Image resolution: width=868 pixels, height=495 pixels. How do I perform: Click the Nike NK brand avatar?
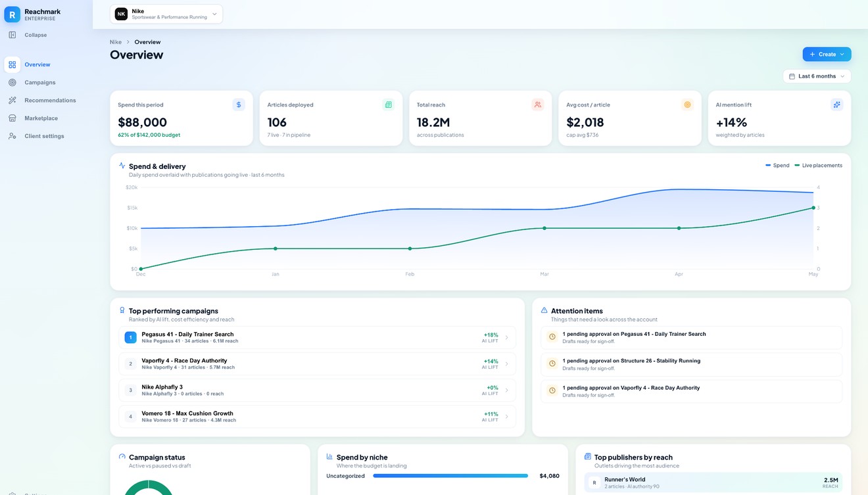point(121,14)
